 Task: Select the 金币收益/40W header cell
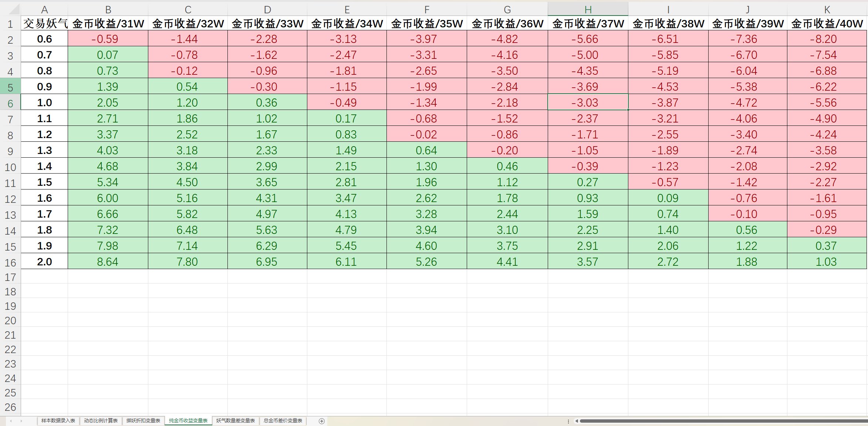coord(826,23)
